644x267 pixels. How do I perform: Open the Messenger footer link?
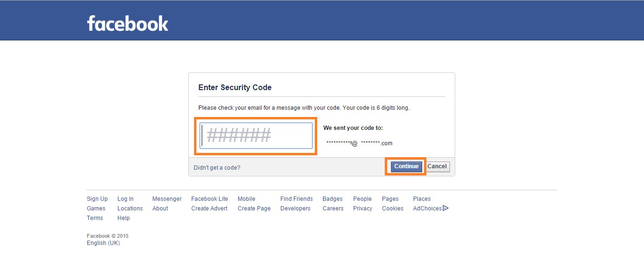167,199
